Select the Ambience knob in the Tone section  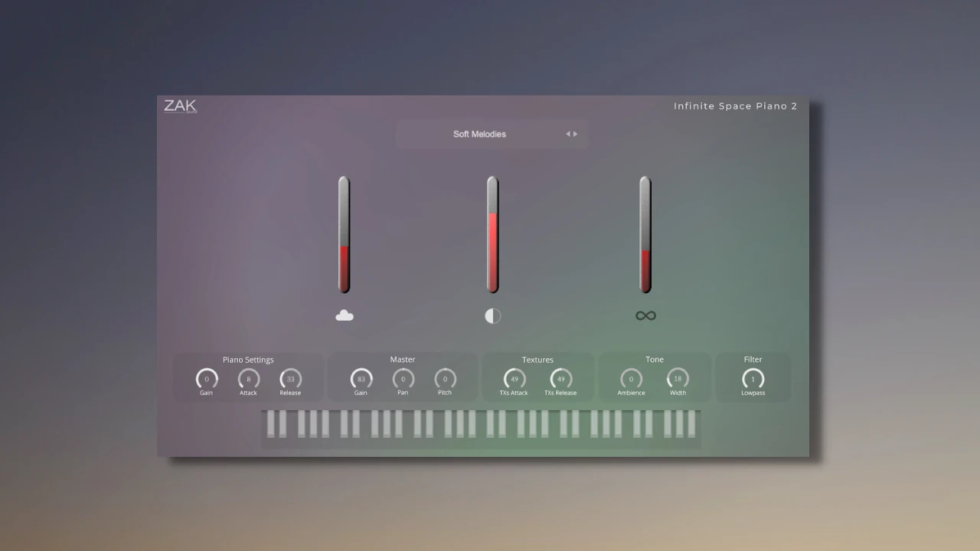631,379
